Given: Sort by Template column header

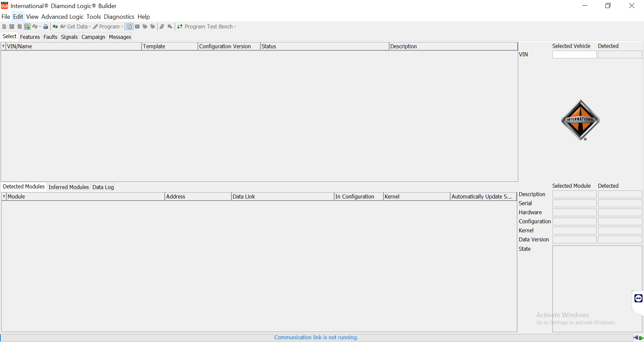Looking at the screenshot, I should pos(170,46).
